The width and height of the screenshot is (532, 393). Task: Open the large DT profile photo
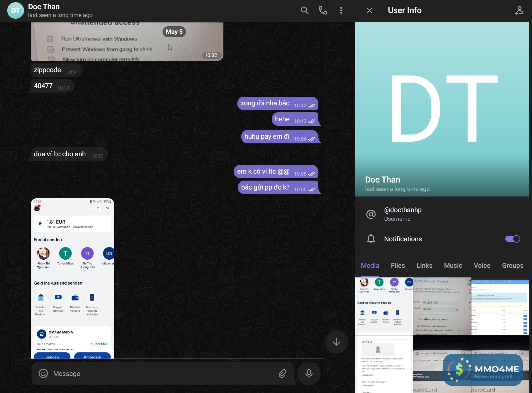click(x=442, y=109)
